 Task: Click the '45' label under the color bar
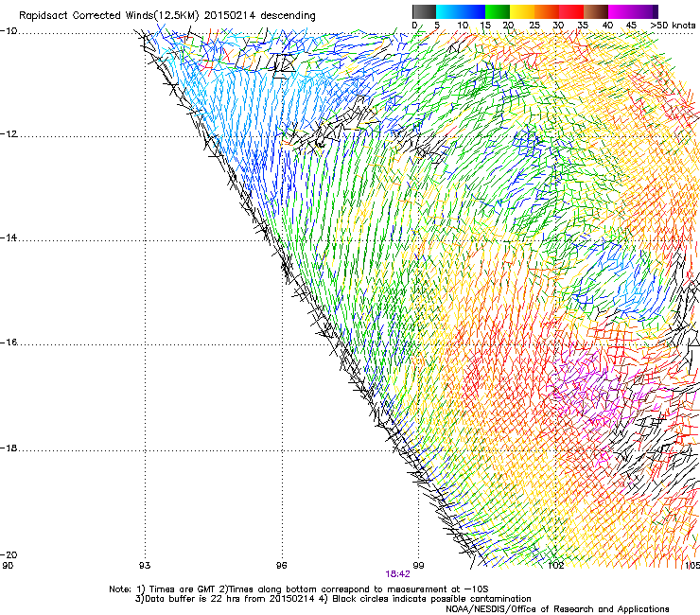tap(631, 26)
